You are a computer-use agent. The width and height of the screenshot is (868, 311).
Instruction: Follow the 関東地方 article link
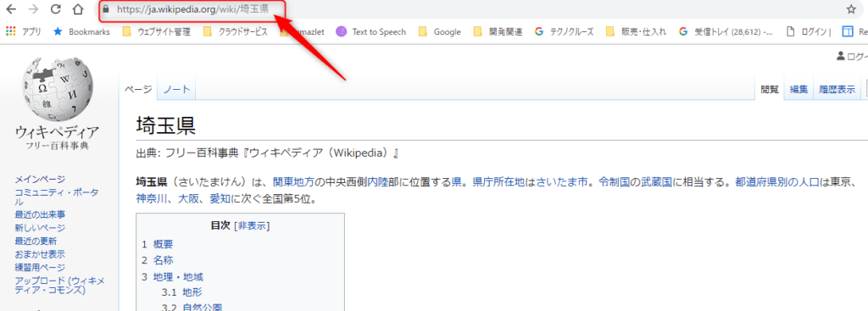point(294,182)
